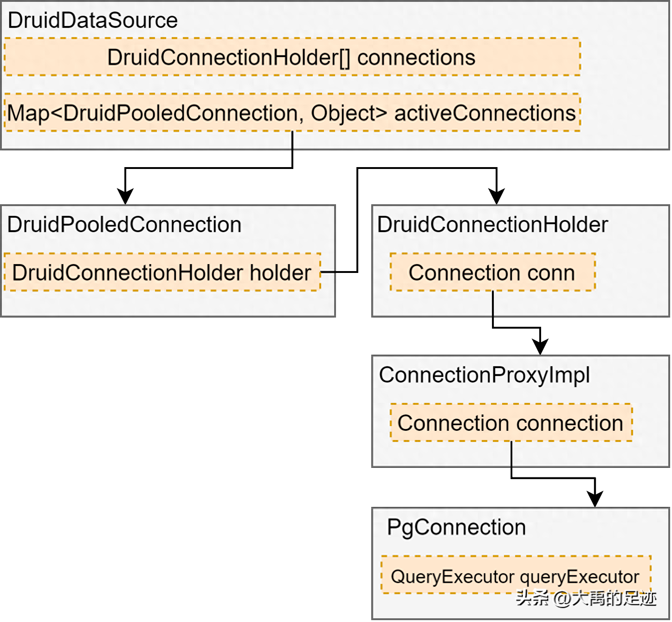
Task: Click the DruidConnectionHolder class title
Action: click(x=492, y=225)
